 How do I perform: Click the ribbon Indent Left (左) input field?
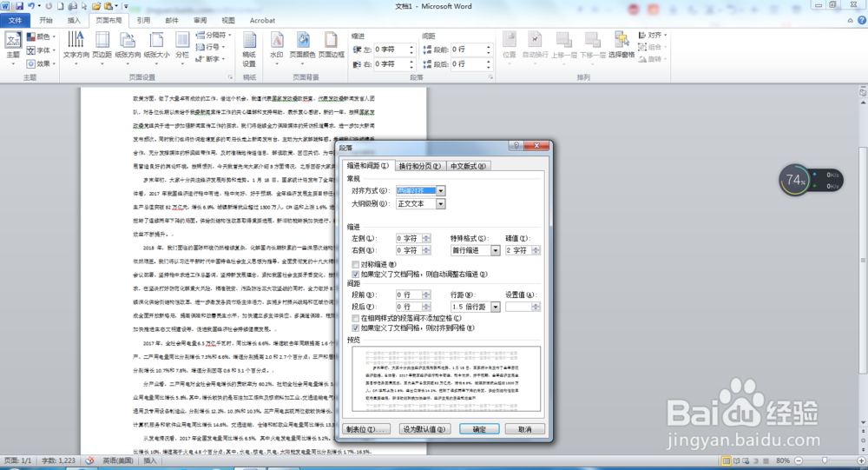pyautogui.click(x=391, y=50)
